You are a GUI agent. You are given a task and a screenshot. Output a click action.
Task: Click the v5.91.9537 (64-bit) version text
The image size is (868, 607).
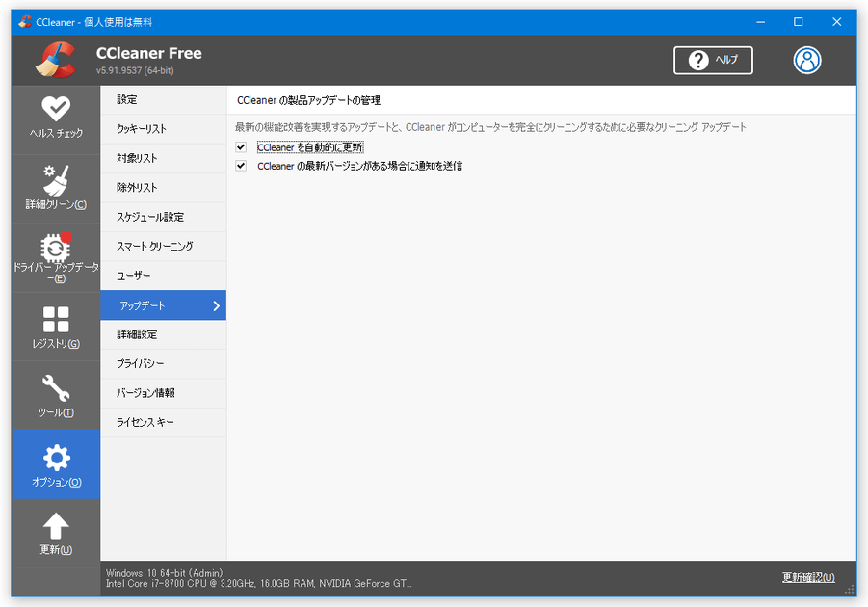[x=135, y=71]
